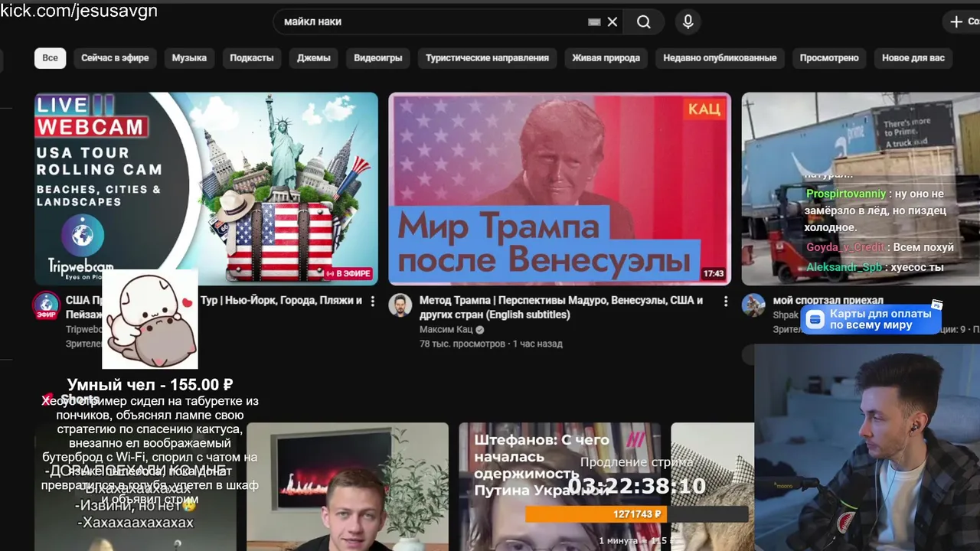
Task: Select the Просмотрено filter chip
Action: (829, 58)
